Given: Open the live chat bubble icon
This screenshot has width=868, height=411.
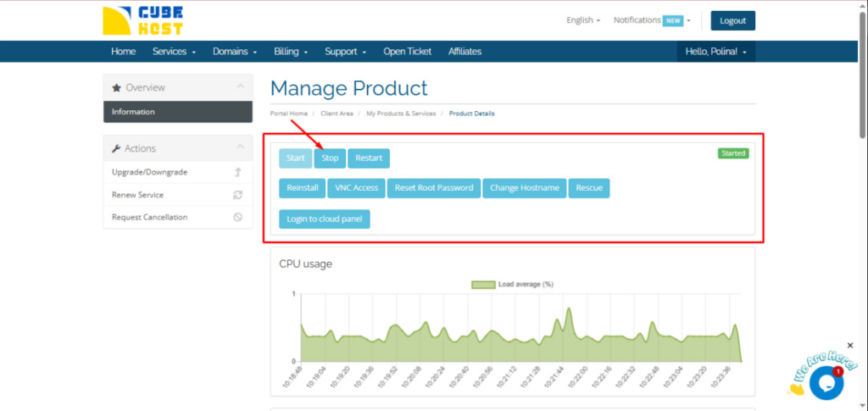Looking at the screenshot, I should coord(826,383).
